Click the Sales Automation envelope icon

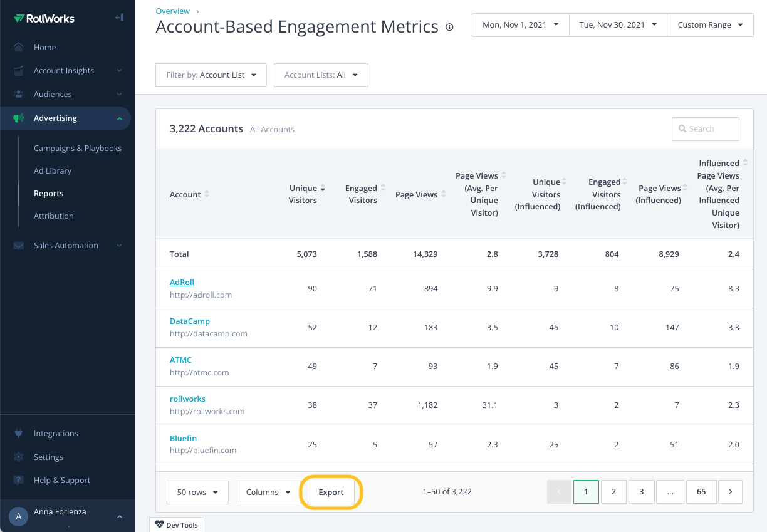(19, 246)
